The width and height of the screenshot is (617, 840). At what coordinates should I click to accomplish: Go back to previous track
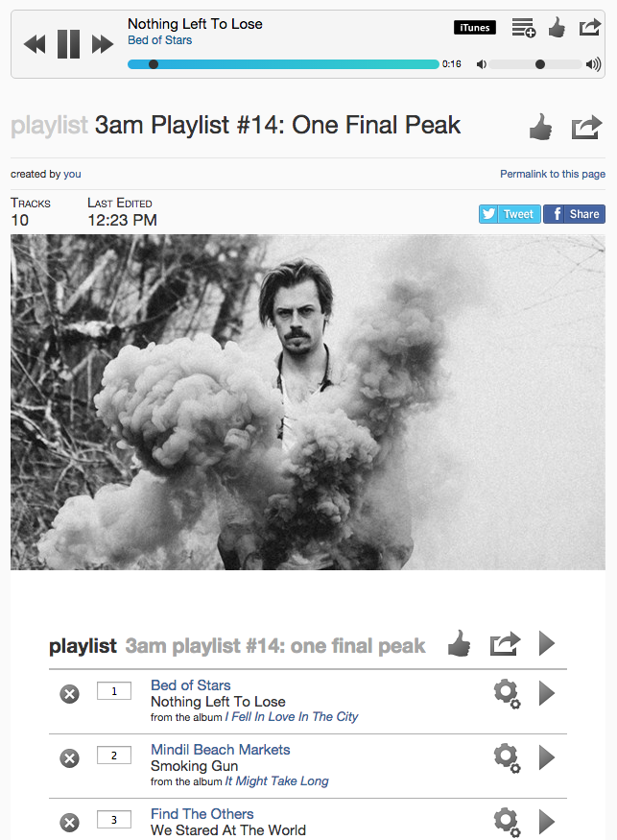coord(35,44)
